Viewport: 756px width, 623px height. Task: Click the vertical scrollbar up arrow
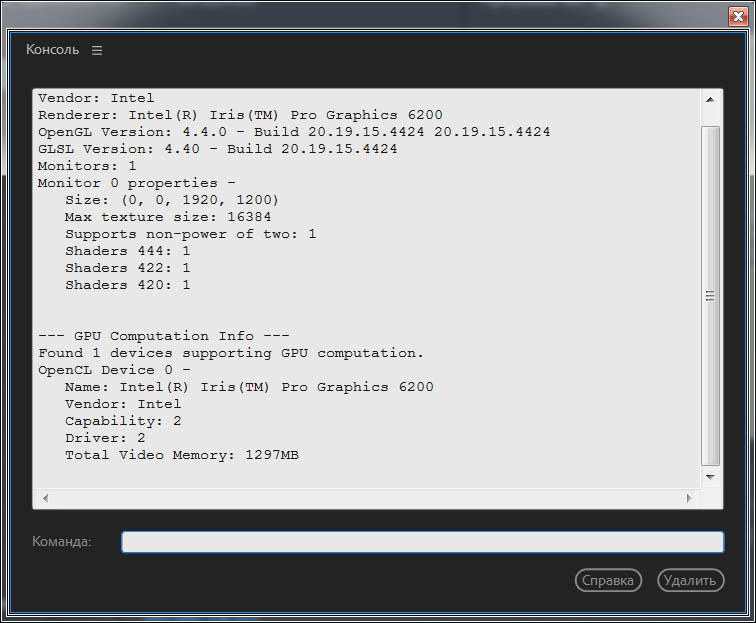[x=710, y=100]
